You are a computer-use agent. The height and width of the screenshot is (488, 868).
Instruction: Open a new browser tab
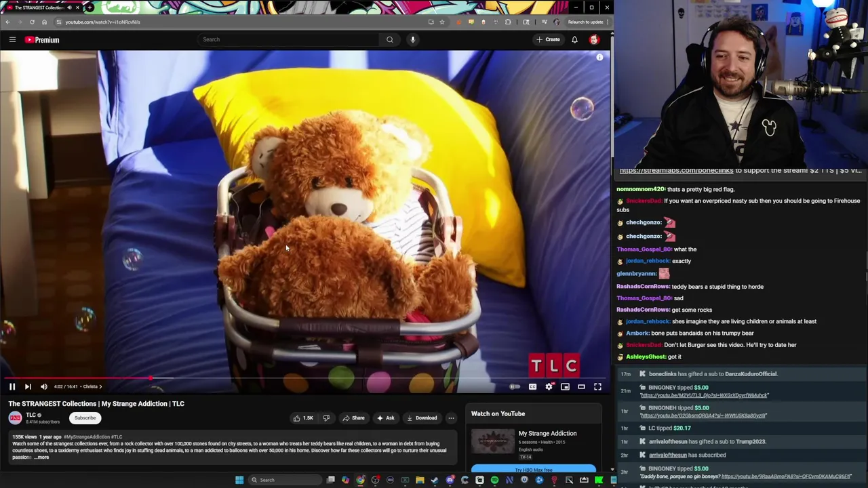click(x=90, y=7)
